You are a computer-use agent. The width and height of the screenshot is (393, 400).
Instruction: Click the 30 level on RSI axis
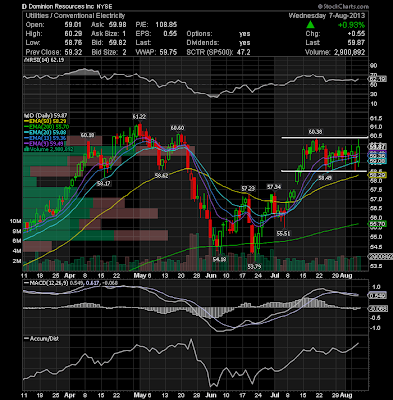point(373,94)
